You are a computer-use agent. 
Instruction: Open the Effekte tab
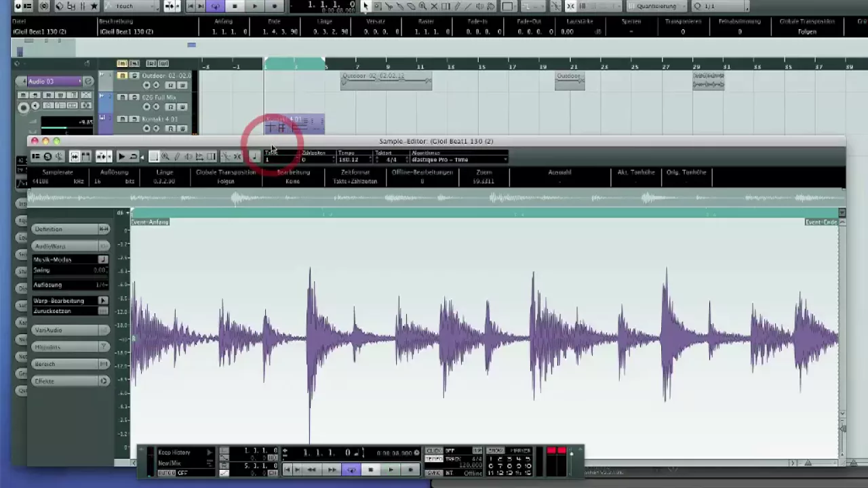pyautogui.click(x=71, y=381)
